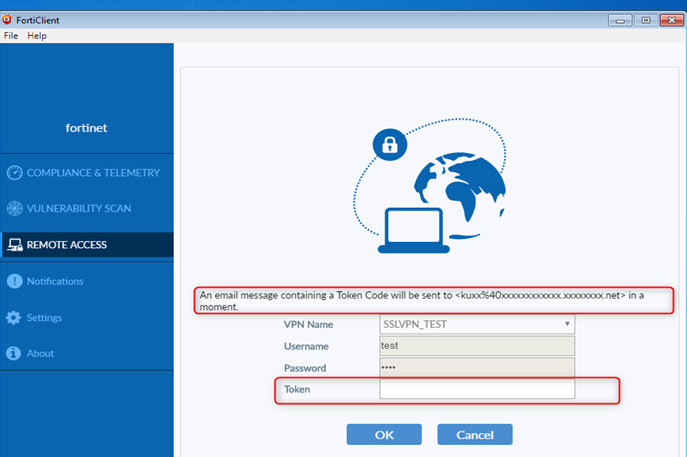Click the FortiClient title text

[x=38, y=20]
